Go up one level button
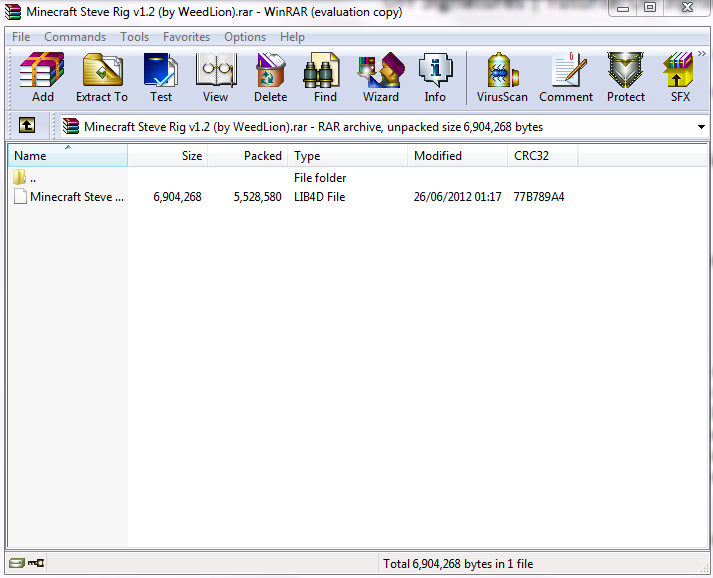Screen dimensions: 713x578 tap(27, 125)
